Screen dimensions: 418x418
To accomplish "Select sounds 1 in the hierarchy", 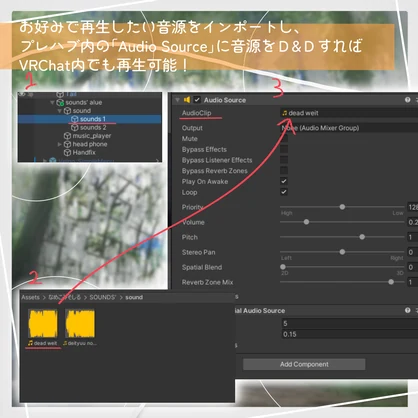I will 93,119.
